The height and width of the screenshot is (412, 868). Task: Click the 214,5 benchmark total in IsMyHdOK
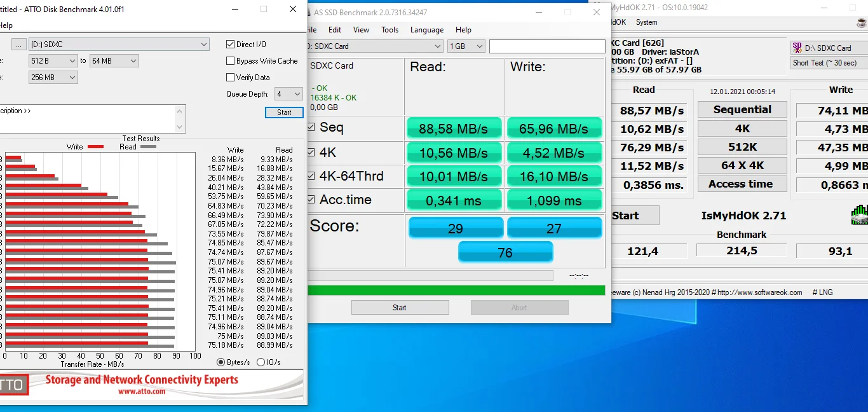point(742,251)
